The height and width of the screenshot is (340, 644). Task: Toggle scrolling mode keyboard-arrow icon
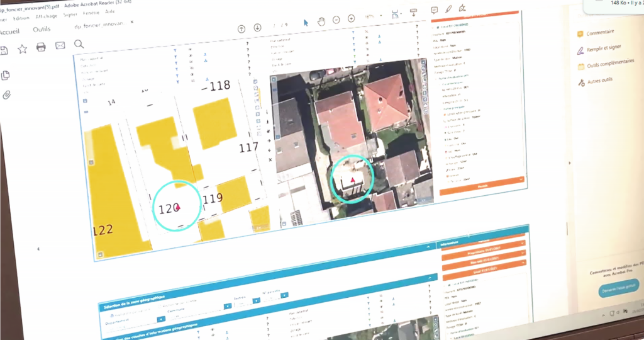click(414, 13)
